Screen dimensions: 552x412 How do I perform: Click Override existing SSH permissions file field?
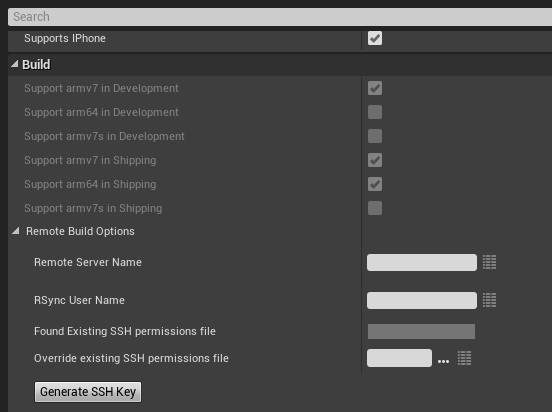pyautogui.click(x=399, y=358)
